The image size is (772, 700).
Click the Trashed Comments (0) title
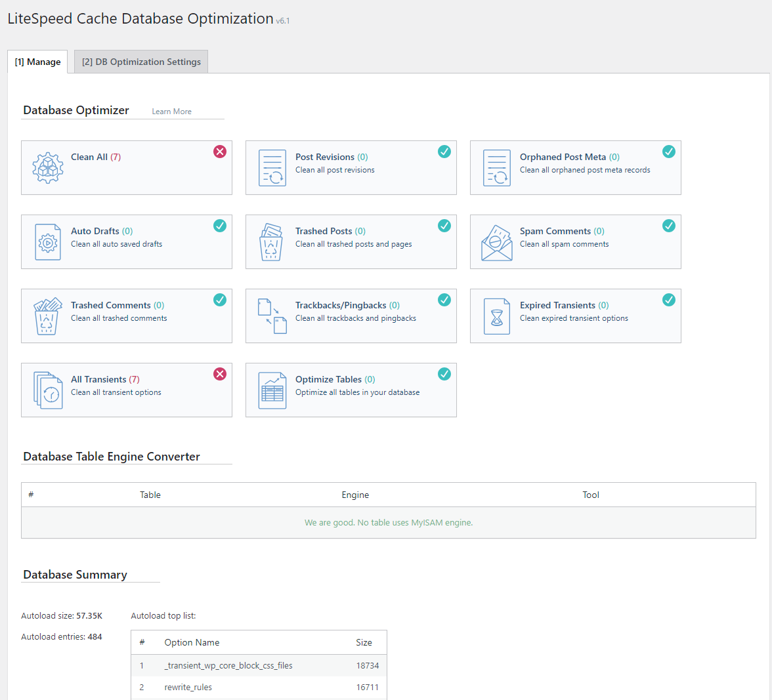coord(118,306)
